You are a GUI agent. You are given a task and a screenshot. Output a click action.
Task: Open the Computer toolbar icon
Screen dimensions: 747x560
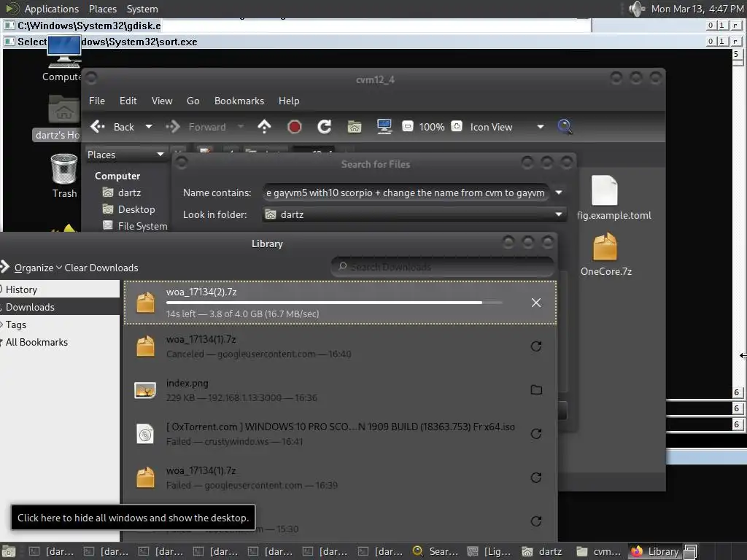tap(384, 127)
